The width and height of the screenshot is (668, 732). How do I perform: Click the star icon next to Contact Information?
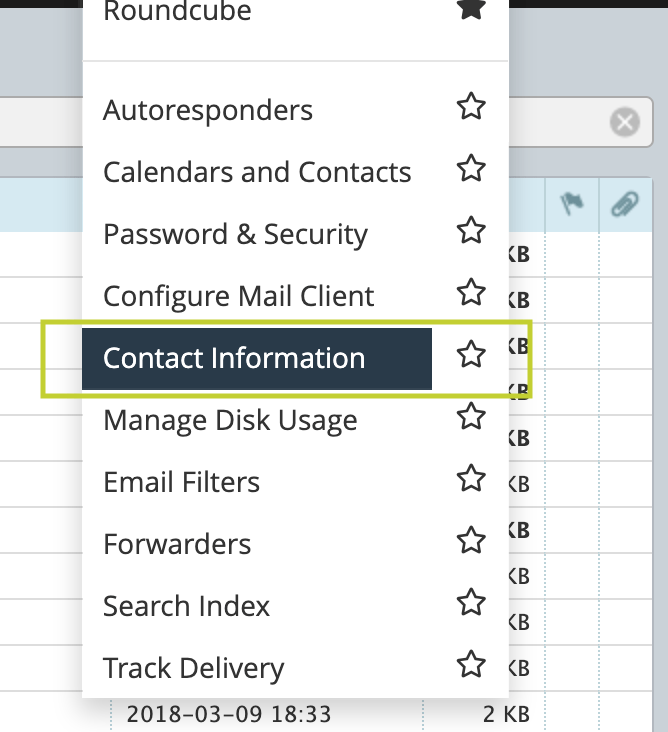pyautogui.click(x=471, y=354)
